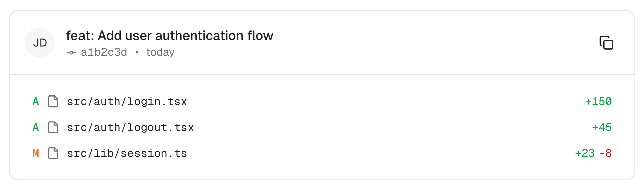Screen dimensions: 644x192
Task: Open src/auth/login.tsx file
Action: tap(127, 101)
